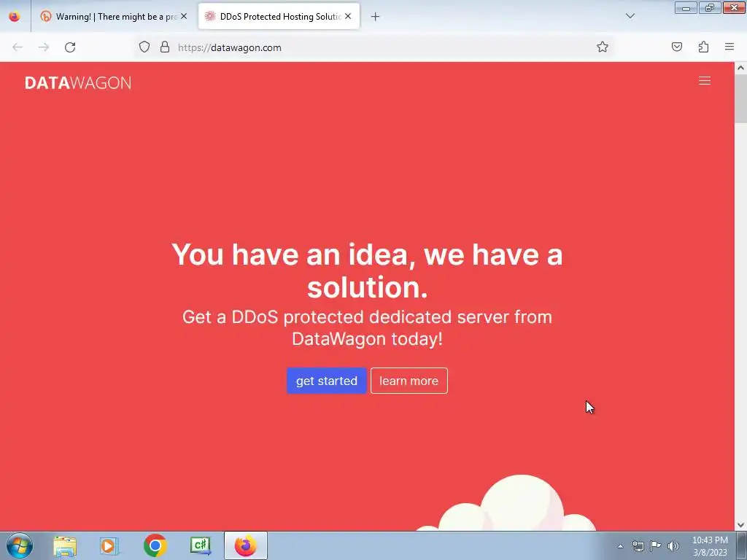Click the get started button
The image size is (747, 560).
tap(327, 381)
